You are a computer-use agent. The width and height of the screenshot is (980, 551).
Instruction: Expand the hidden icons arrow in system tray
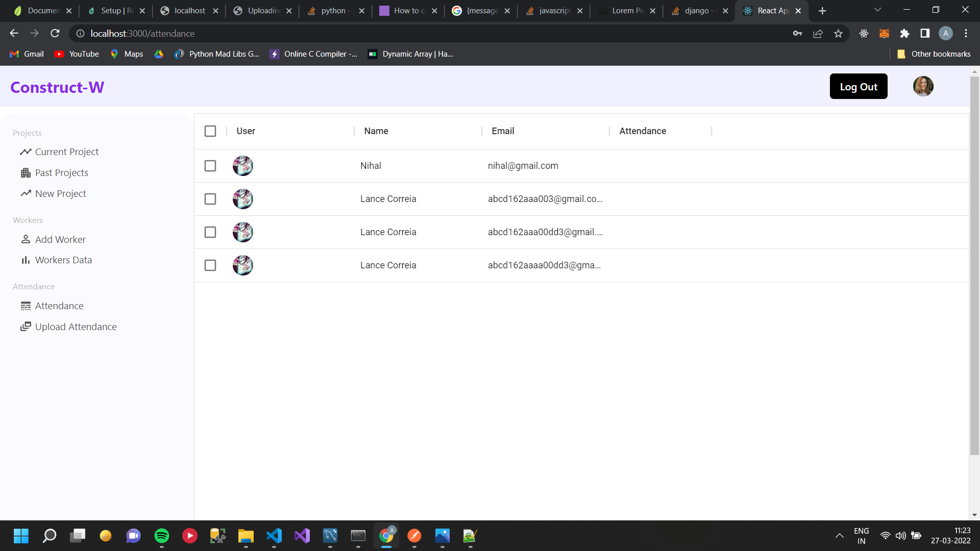click(839, 536)
